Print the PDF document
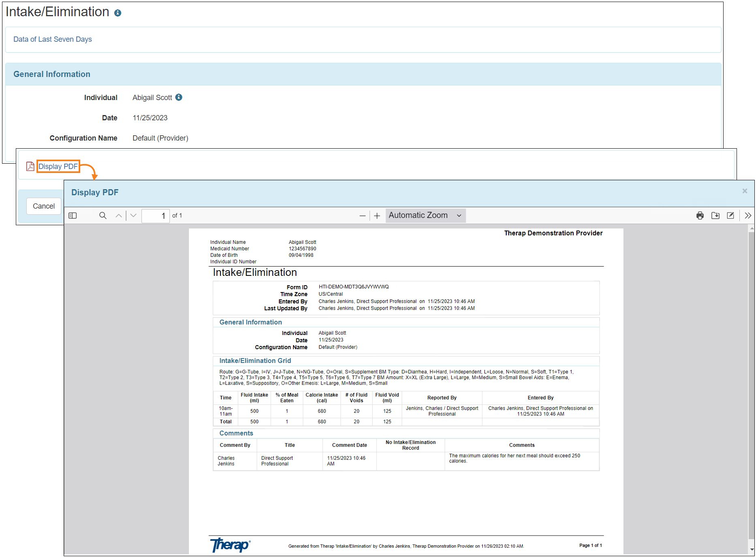Image resolution: width=756 pixels, height=557 pixels. tap(700, 216)
